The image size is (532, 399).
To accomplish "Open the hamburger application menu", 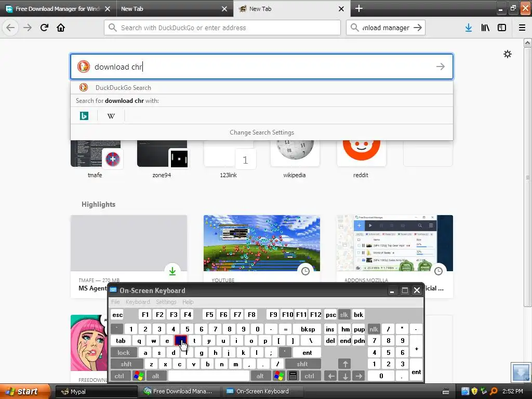I will pos(522,28).
